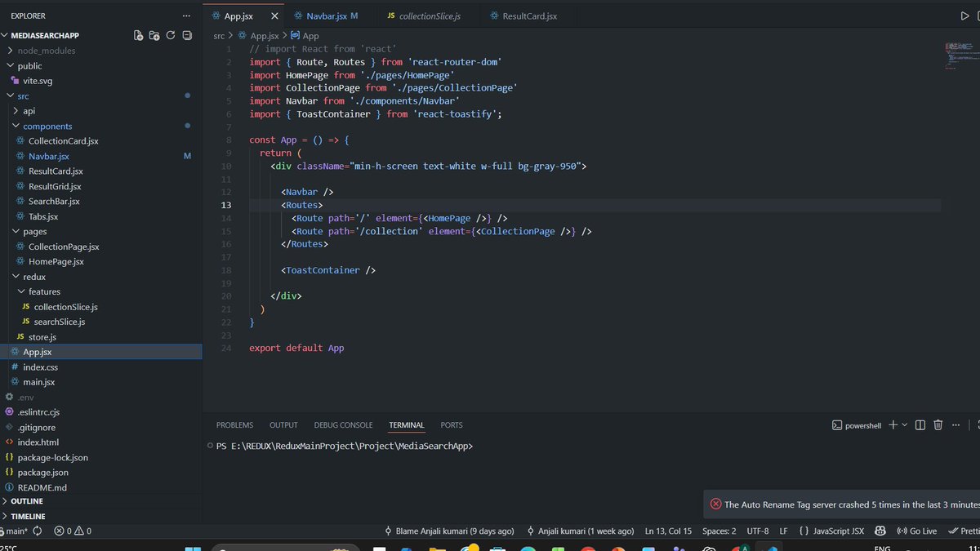
Task: Click the Go Live button
Action: pyautogui.click(x=916, y=531)
